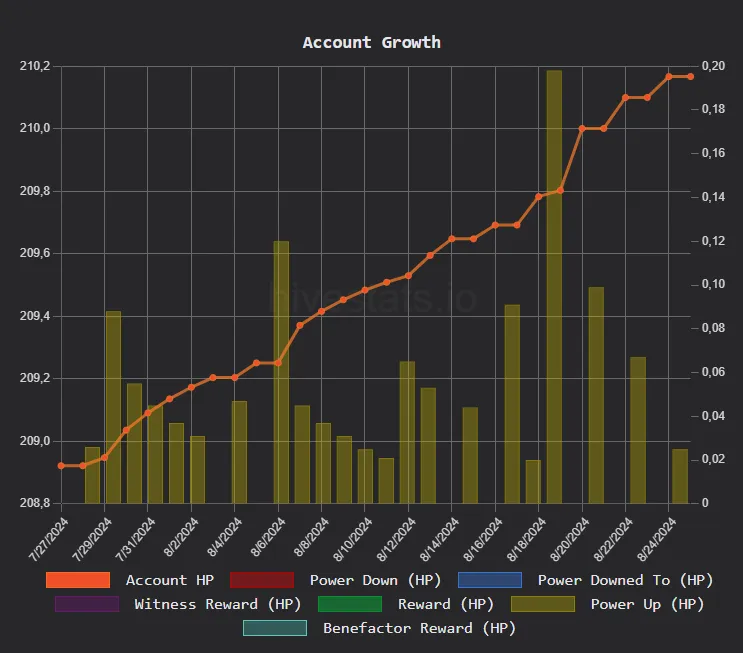
Task: Toggle the Benefactor Reward (HP) teal swatch
Action: click(275, 628)
